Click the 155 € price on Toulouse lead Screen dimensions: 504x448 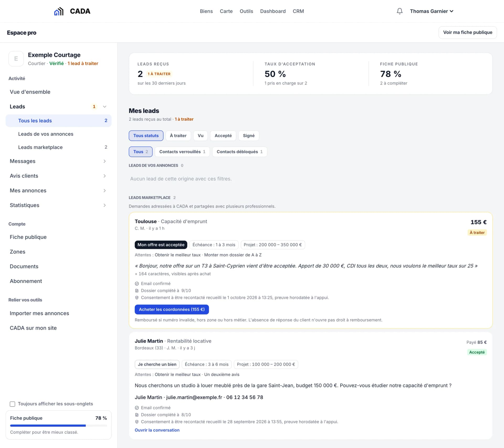coord(478,222)
